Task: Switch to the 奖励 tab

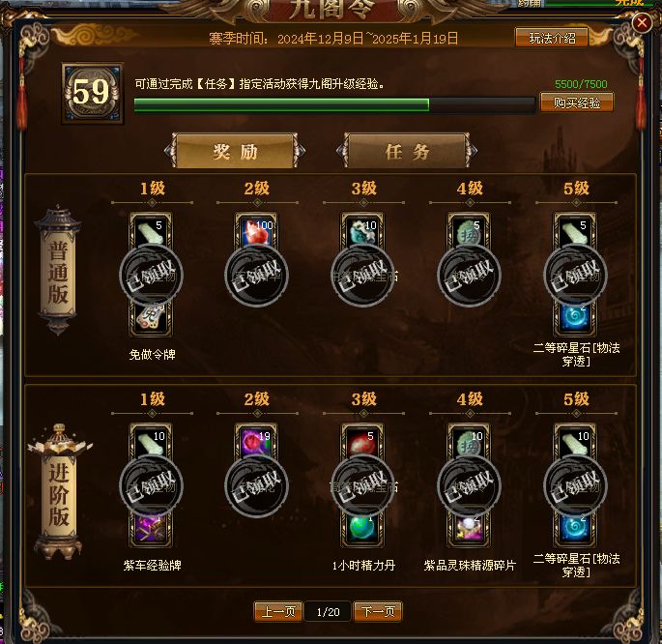Action: click(x=235, y=151)
